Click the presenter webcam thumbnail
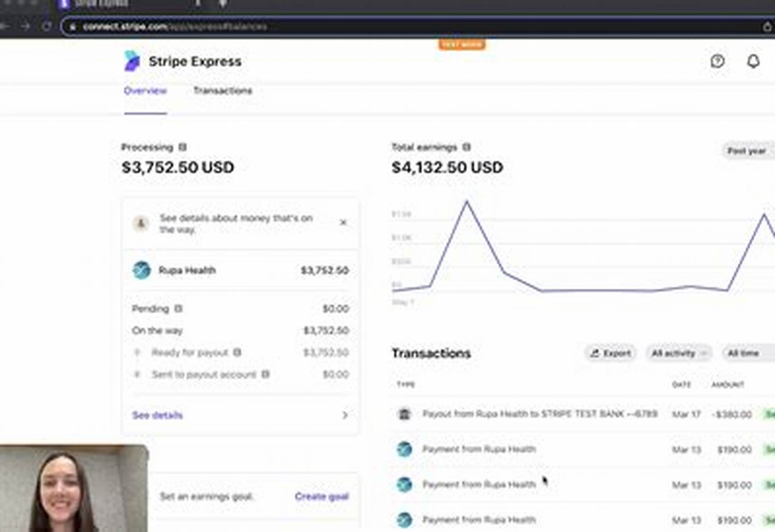This screenshot has height=532, width=775. click(74, 488)
